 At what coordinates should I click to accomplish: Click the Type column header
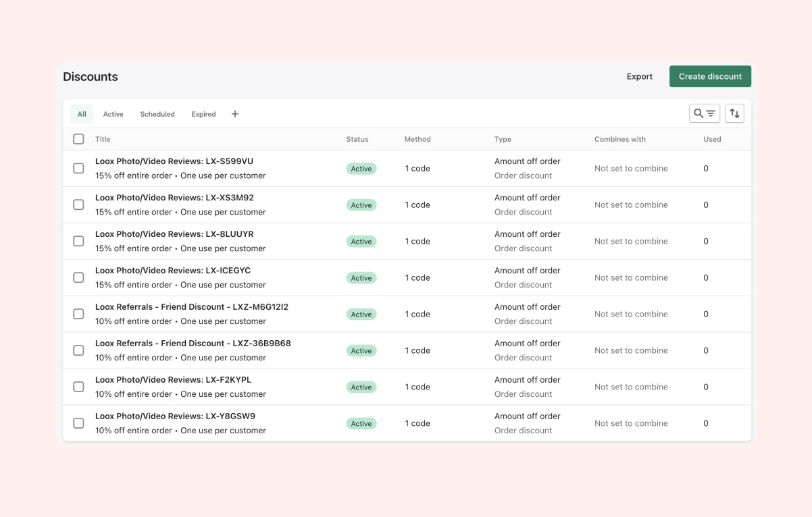click(503, 139)
